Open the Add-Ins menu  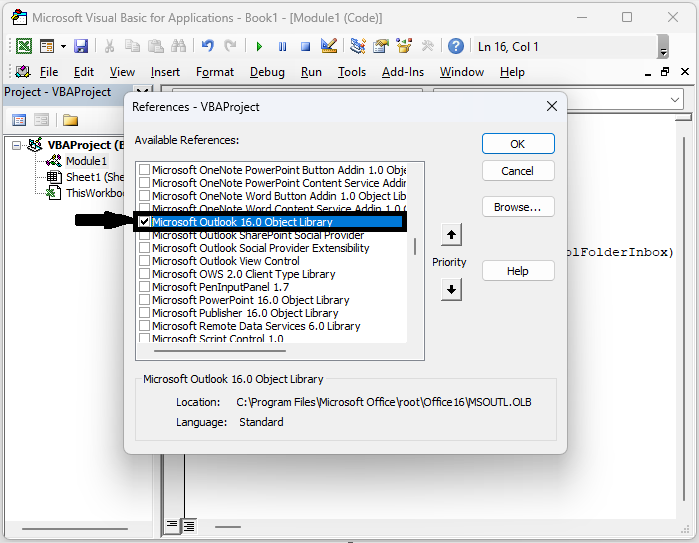click(x=403, y=72)
